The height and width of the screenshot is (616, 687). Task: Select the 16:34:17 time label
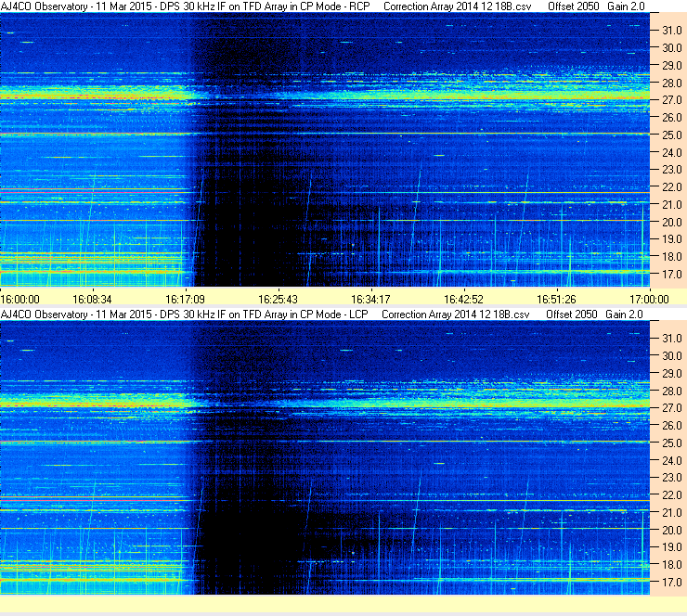click(x=370, y=300)
